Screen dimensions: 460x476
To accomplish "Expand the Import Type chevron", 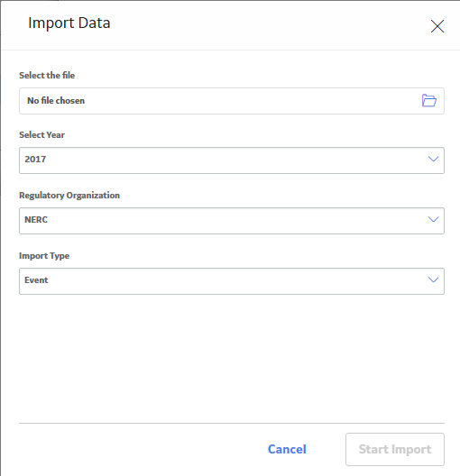I will click(x=433, y=279).
